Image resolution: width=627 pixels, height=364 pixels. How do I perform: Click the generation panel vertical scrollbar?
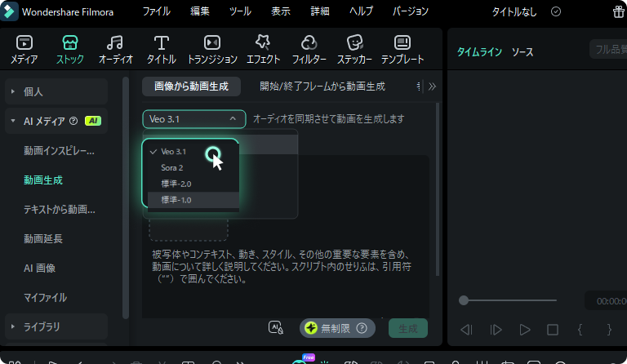tap(438, 189)
